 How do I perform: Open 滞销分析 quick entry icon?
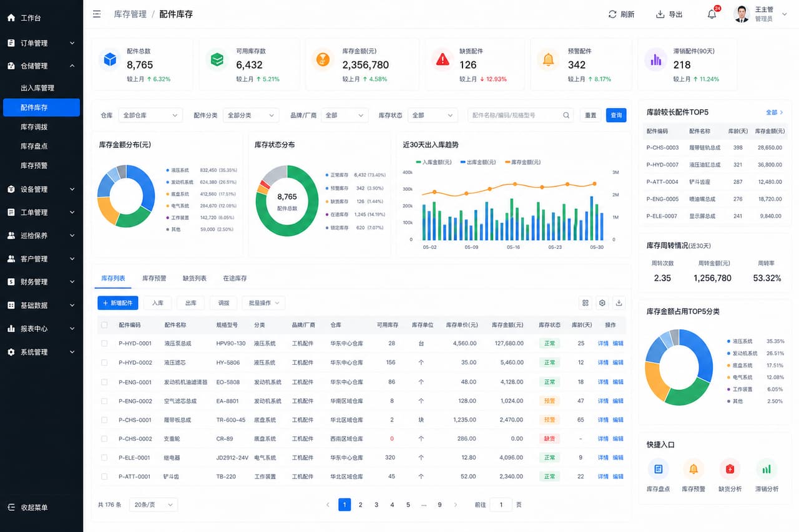767,469
